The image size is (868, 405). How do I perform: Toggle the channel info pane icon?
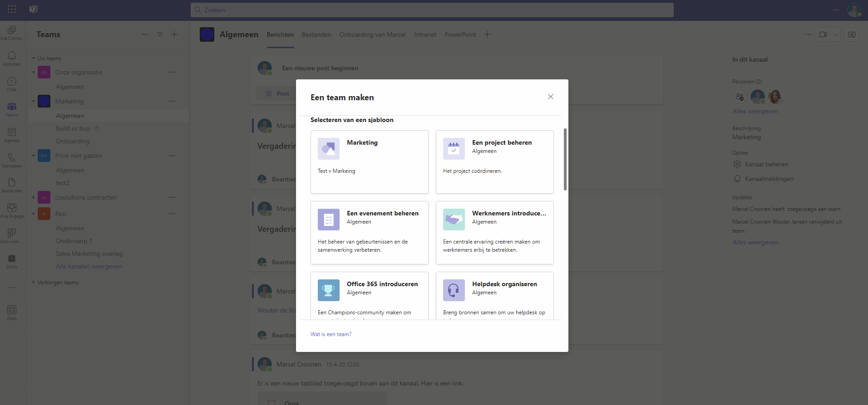click(852, 34)
